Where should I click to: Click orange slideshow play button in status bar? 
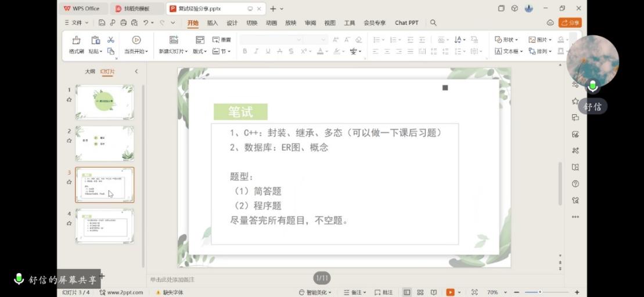coord(449,292)
